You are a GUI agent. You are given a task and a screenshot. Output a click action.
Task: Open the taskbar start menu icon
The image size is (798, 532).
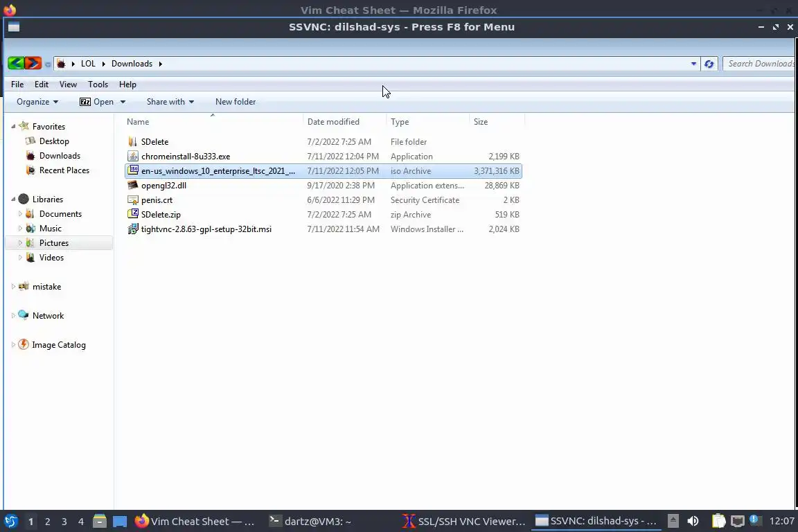coord(10,522)
